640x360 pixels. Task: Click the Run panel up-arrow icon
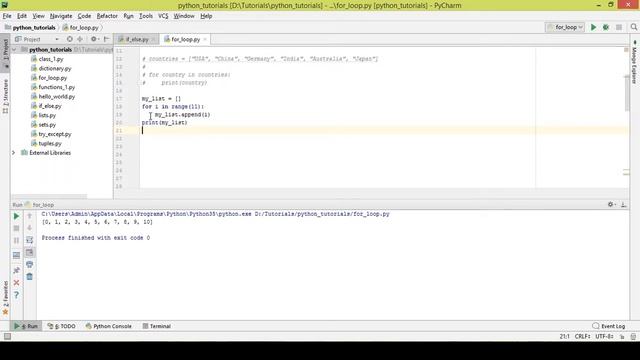[x=29, y=216]
